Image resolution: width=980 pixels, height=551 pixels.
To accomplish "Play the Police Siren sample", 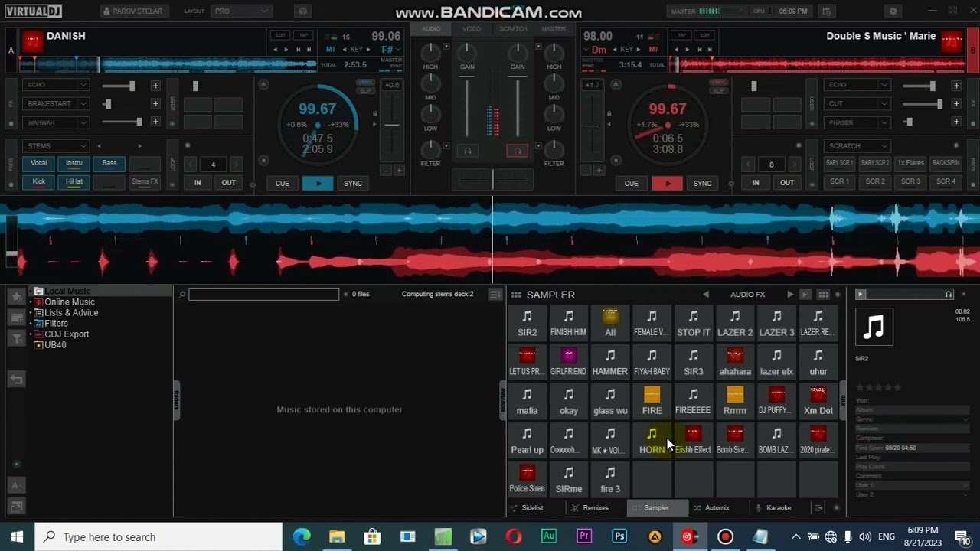I will tap(527, 479).
